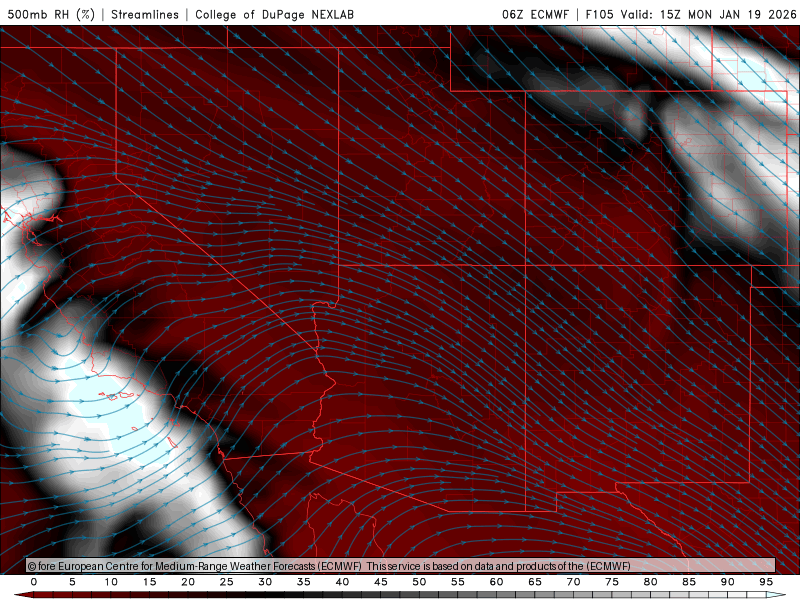Select the '95' colorbar tick label

(766, 582)
